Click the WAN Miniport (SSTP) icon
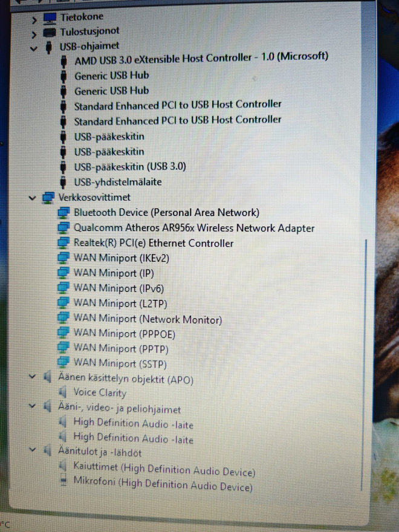The image size is (399, 532). 63,362
